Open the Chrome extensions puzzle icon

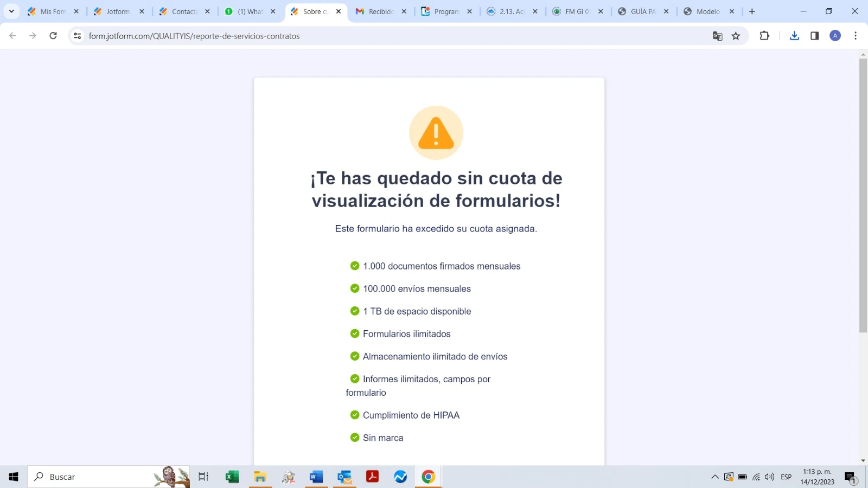click(x=764, y=36)
